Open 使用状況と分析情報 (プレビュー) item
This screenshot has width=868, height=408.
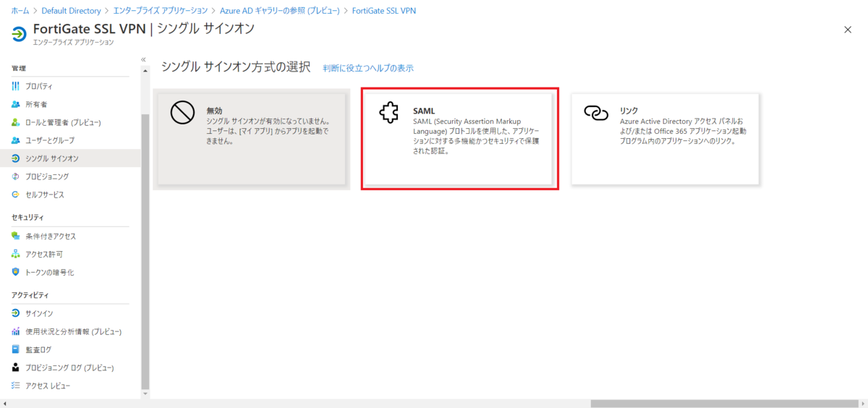[x=70, y=331]
